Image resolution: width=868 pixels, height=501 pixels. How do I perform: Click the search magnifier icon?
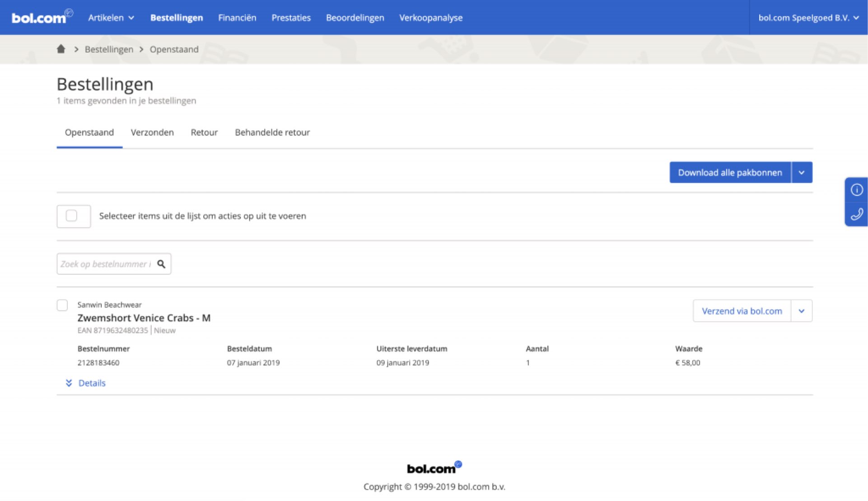(161, 264)
